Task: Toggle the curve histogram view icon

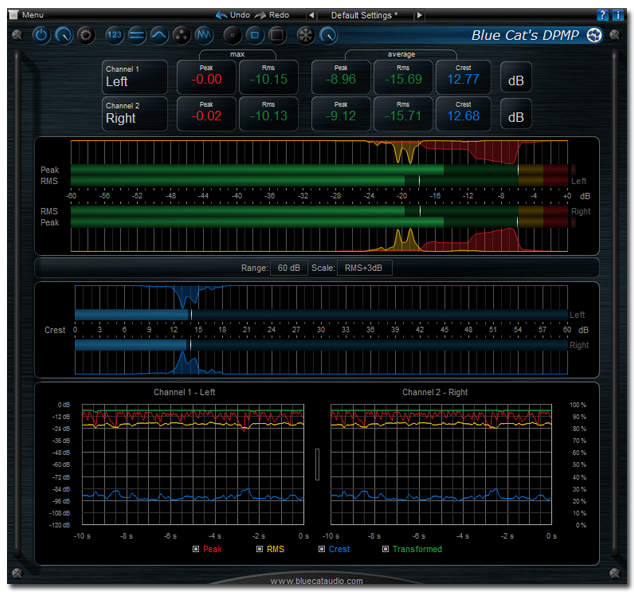Action: tap(159, 36)
